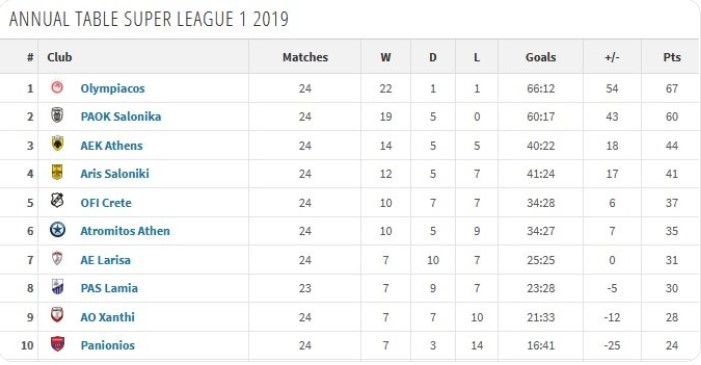Open the AO Xanthi red crest
This screenshot has width=701, height=365.
coord(57,315)
